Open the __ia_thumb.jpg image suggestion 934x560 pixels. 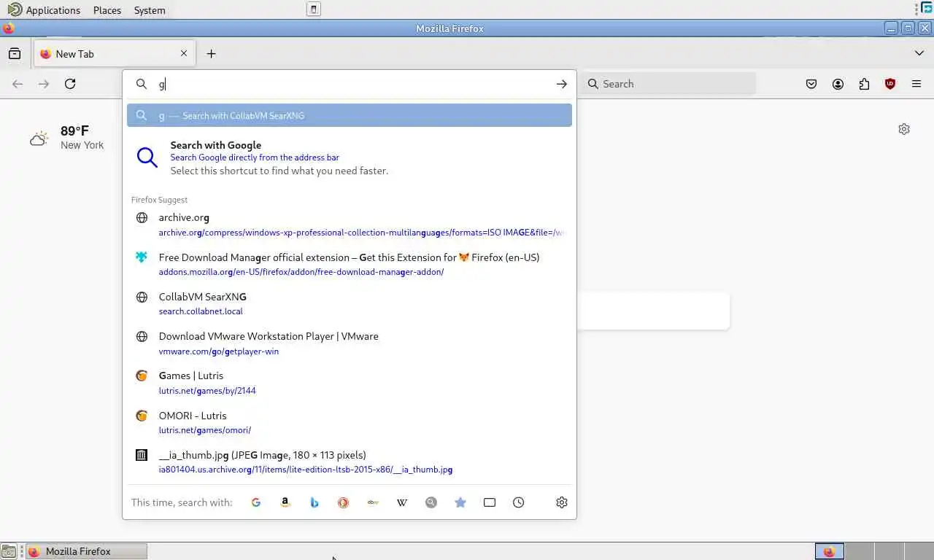coord(350,462)
